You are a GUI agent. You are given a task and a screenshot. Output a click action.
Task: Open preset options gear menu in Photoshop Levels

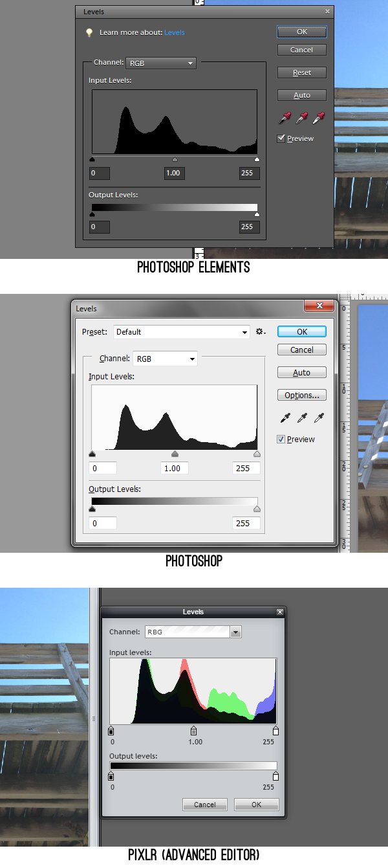[261, 331]
